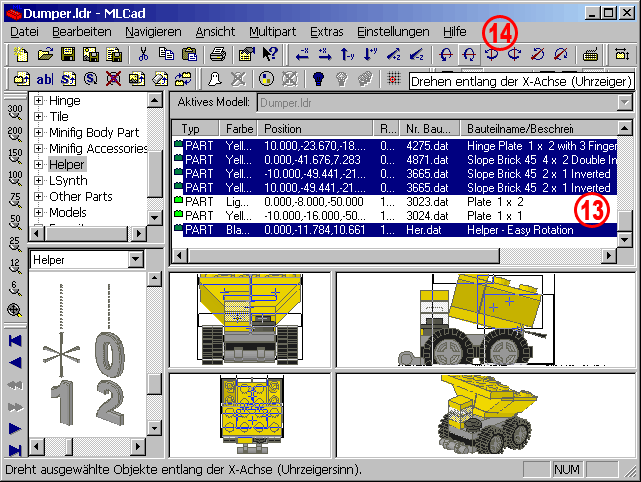The image size is (641, 482).
Task: Sort by the Typ column header
Action: pos(195,129)
